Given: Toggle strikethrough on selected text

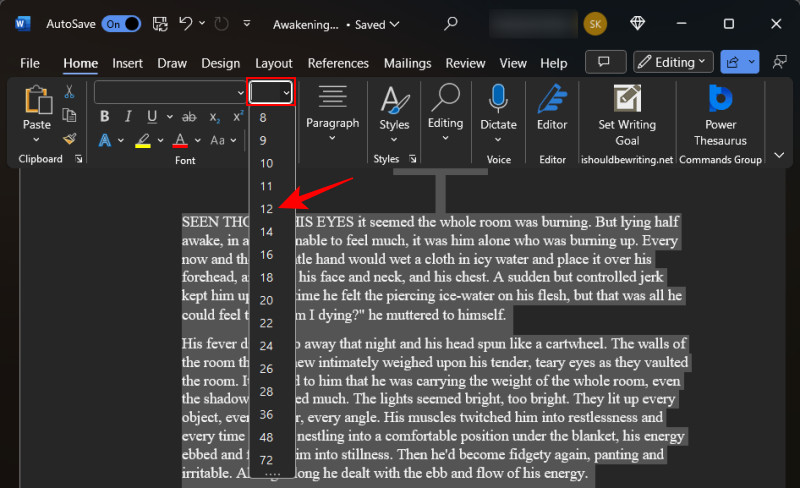Looking at the screenshot, I should coord(189,116).
